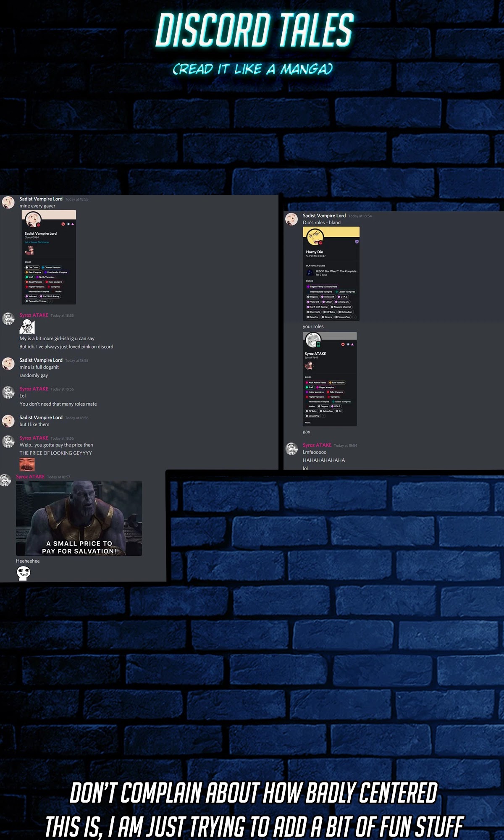Click the laughing face emote under 'LOOKING GEYYYY'
Image resolution: width=504 pixels, height=840 pixels.
[27, 464]
